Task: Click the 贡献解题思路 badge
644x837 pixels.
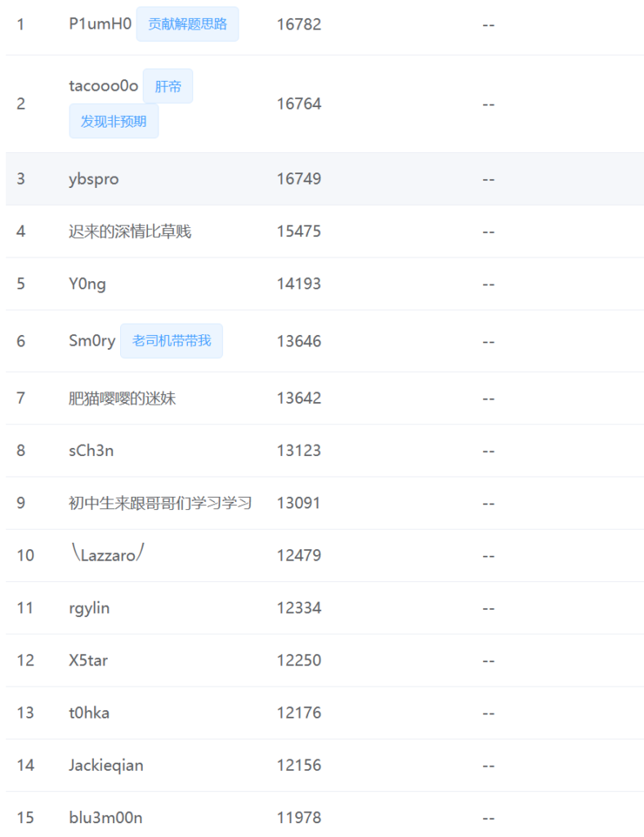Action: (187, 25)
